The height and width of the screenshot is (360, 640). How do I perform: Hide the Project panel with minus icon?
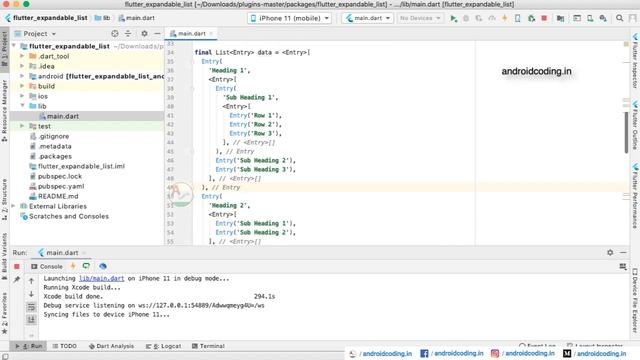click(157, 33)
